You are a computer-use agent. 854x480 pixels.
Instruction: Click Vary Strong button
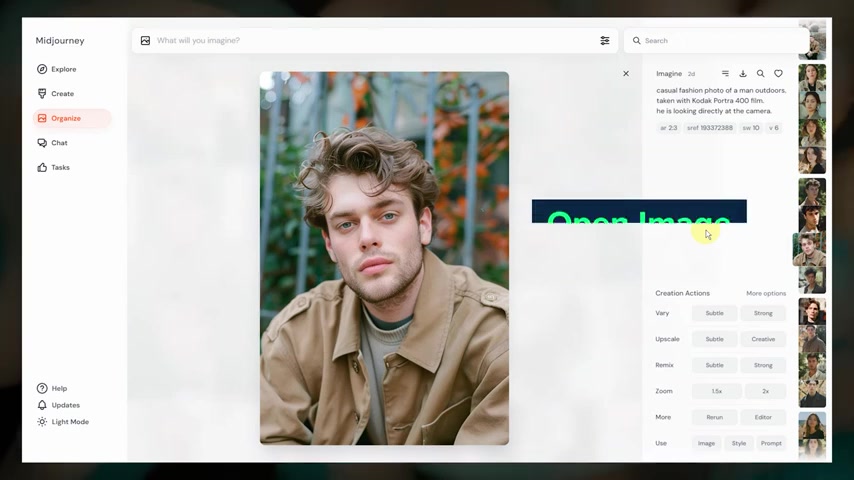click(x=763, y=313)
